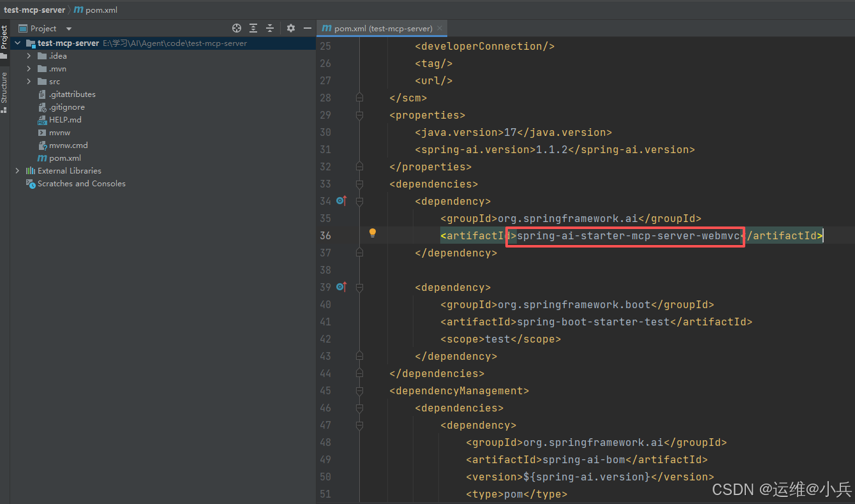Click the HELP.md markdown file icon
Screen dimensions: 855x504
pos(42,120)
